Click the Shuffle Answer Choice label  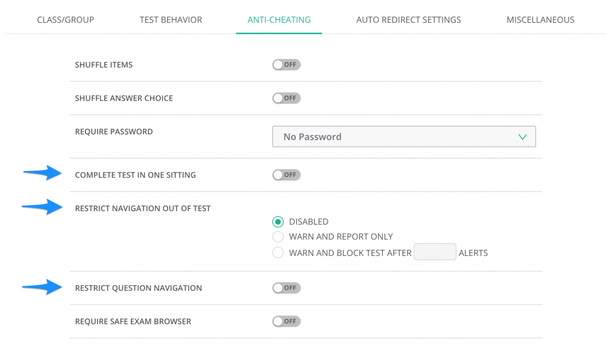[124, 98]
